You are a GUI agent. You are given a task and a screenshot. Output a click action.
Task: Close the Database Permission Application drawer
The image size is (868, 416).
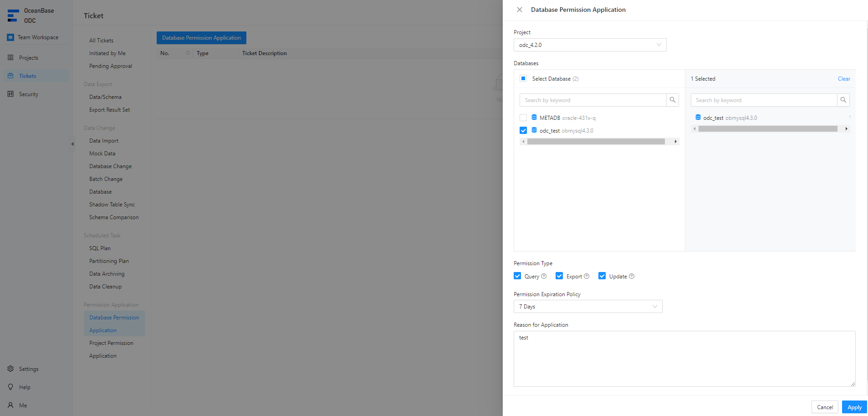pos(519,10)
